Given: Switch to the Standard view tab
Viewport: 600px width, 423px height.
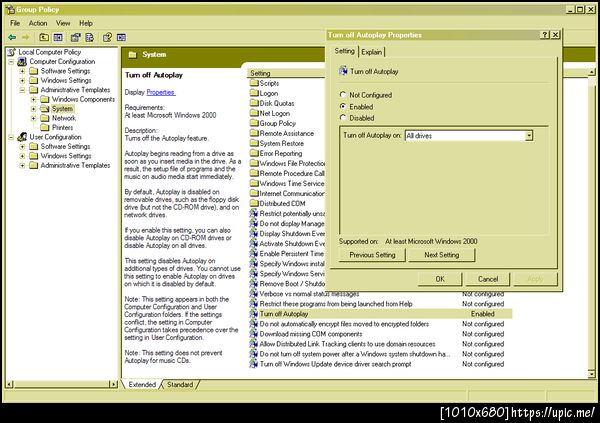Looking at the screenshot, I should tap(180, 384).
